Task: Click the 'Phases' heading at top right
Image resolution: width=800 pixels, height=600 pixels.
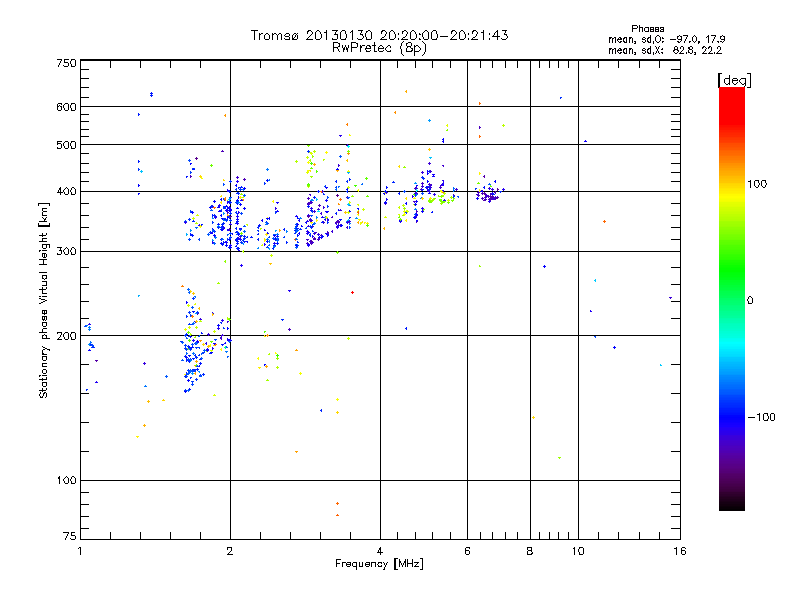Action: click(x=647, y=29)
